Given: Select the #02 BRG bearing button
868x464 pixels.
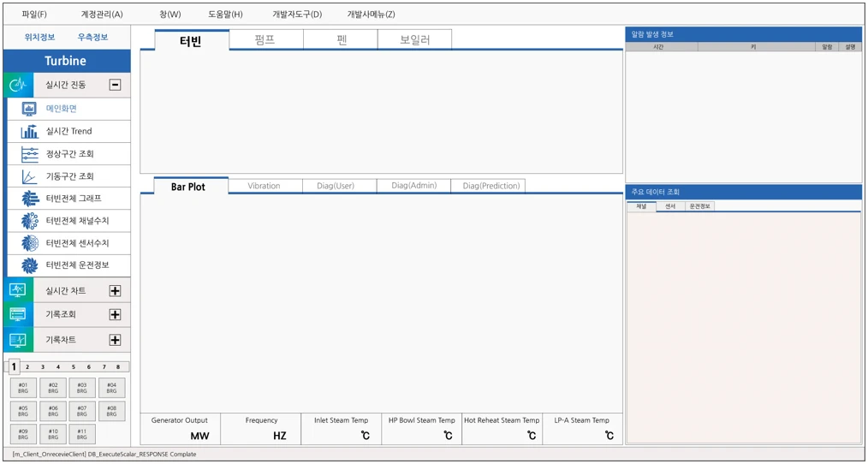Looking at the screenshot, I should click(53, 388).
